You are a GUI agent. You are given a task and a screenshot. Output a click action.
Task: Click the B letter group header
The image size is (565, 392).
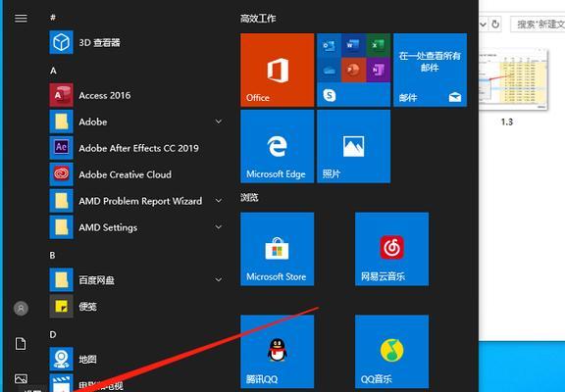[53, 255]
